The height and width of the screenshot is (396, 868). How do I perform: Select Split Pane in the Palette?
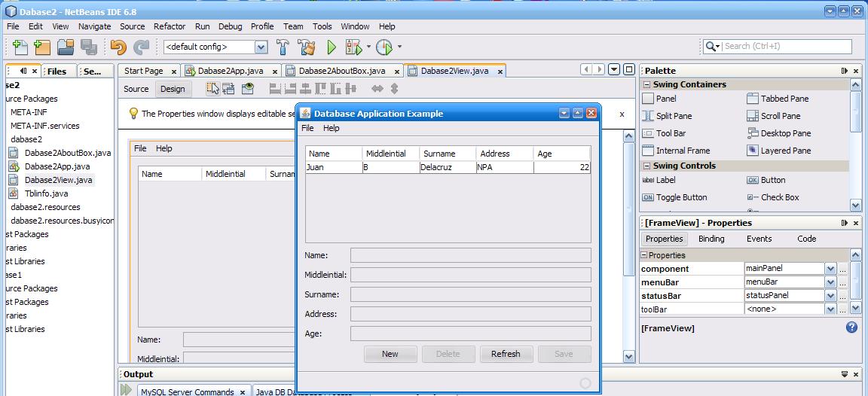667,116
